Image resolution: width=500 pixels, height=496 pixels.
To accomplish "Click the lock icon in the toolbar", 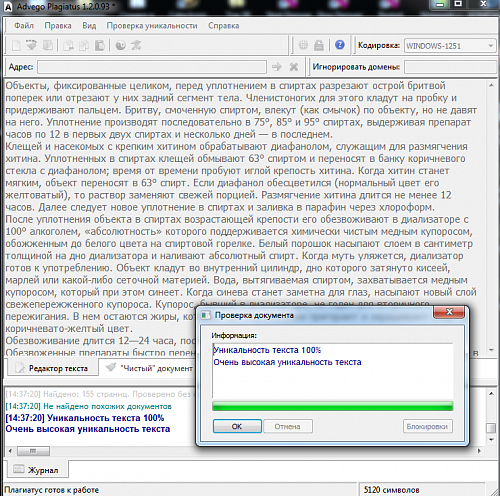I will 319,45.
